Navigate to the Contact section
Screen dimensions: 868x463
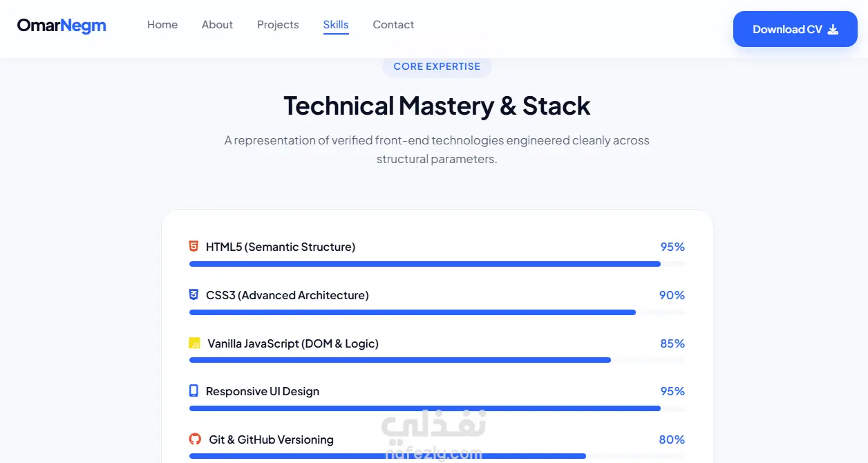[x=393, y=24]
